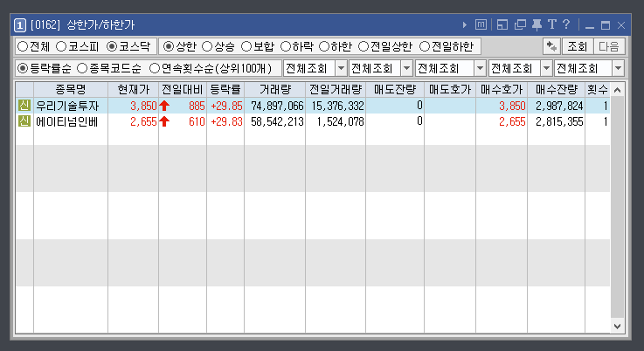Click the 전일거래량 column header

[x=336, y=89]
